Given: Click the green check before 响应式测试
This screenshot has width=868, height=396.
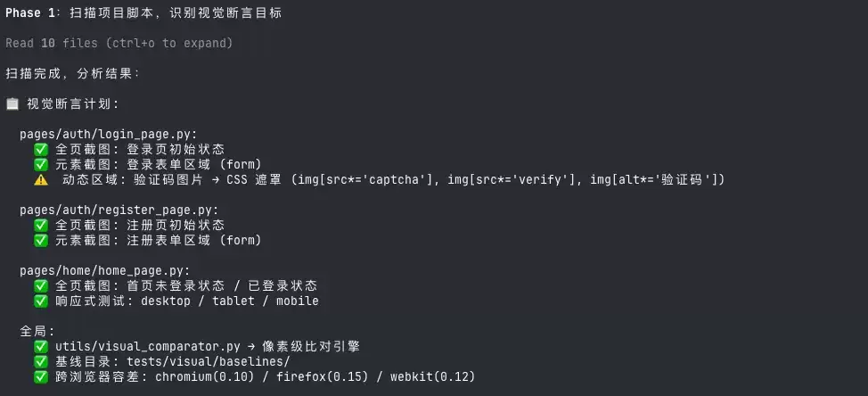Looking at the screenshot, I should point(41,301).
